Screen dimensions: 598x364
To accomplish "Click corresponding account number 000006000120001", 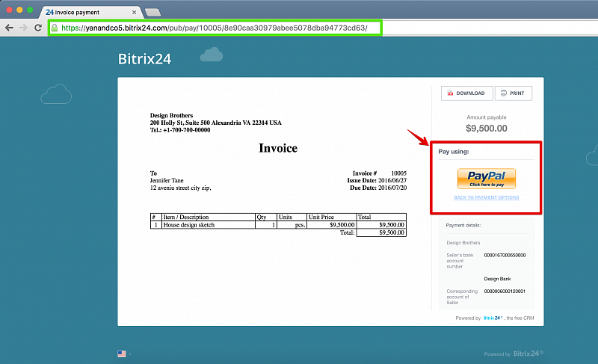I will tap(505, 291).
